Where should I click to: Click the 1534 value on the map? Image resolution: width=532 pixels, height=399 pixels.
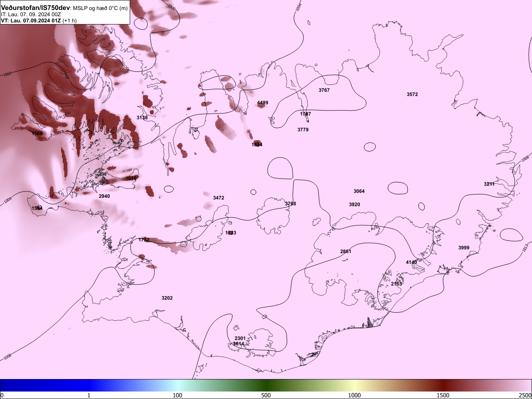coord(257,145)
